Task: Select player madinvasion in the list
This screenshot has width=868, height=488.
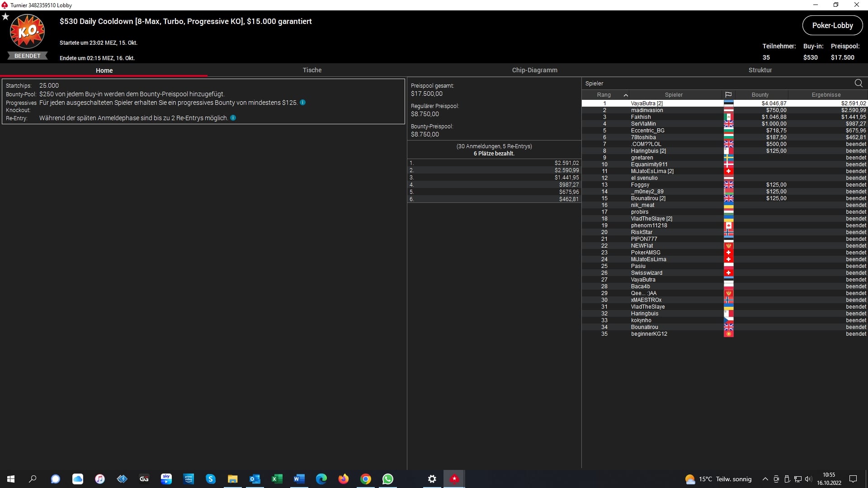Action: [x=646, y=110]
